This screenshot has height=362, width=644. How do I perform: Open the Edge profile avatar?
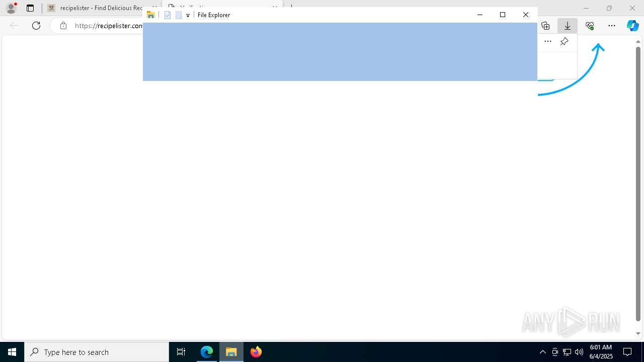pos(11,8)
